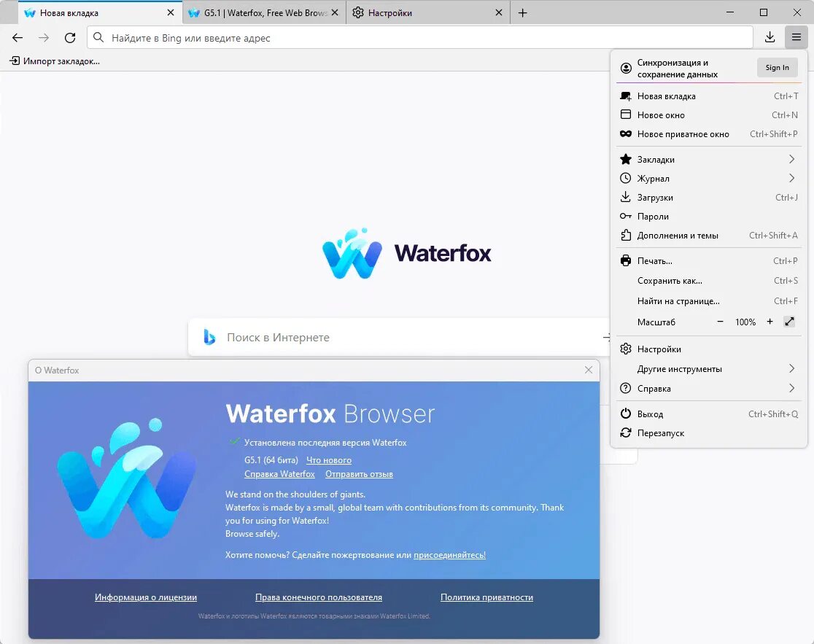
Task: Click the Waterfox logo in About dialog
Action: pyautogui.click(x=127, y=478)
